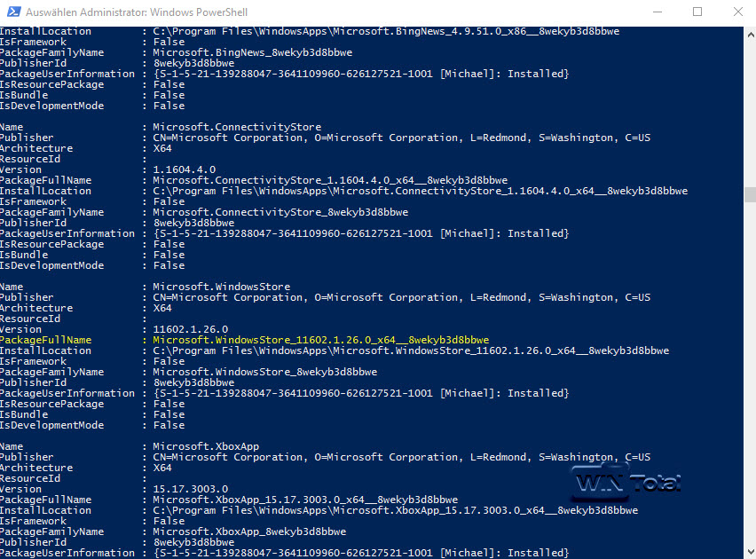
Task: Click IsBundle False of WindowsStore
Action: click(x=169, y=414)
